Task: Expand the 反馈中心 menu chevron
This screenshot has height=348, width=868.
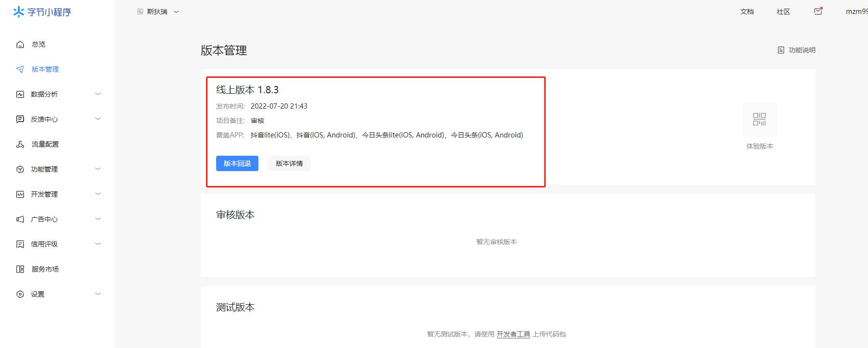Action: pos(98,119)
